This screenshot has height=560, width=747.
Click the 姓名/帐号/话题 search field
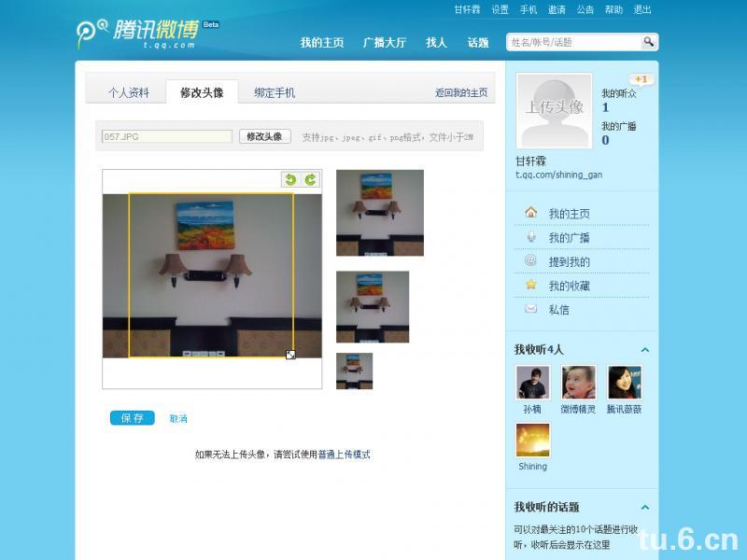click(x=572, y=42)
